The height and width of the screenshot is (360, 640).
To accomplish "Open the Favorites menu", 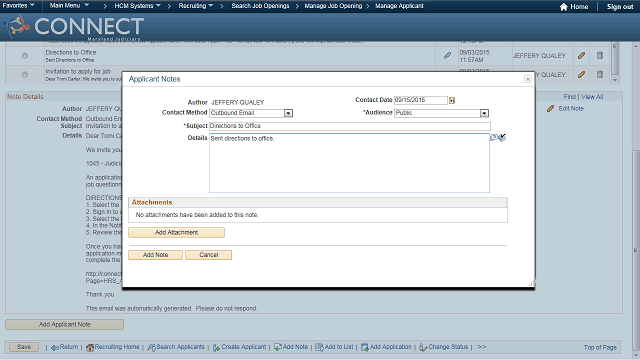I will point(18,6).
